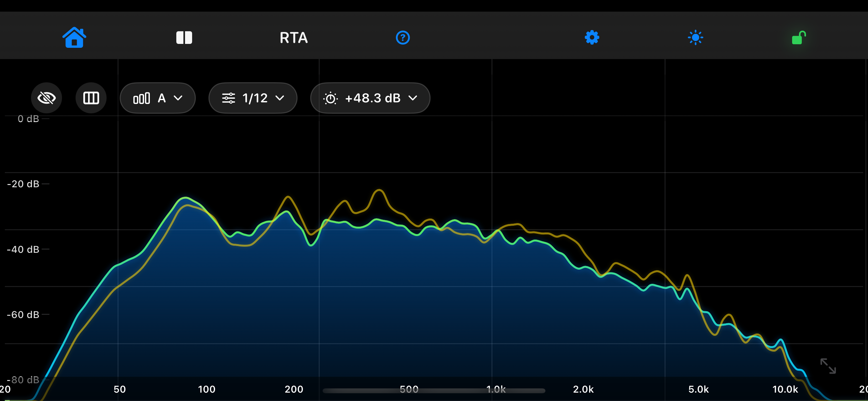Click the RTA title label
Screen dimensions: 868x401
tap(294, 38)
